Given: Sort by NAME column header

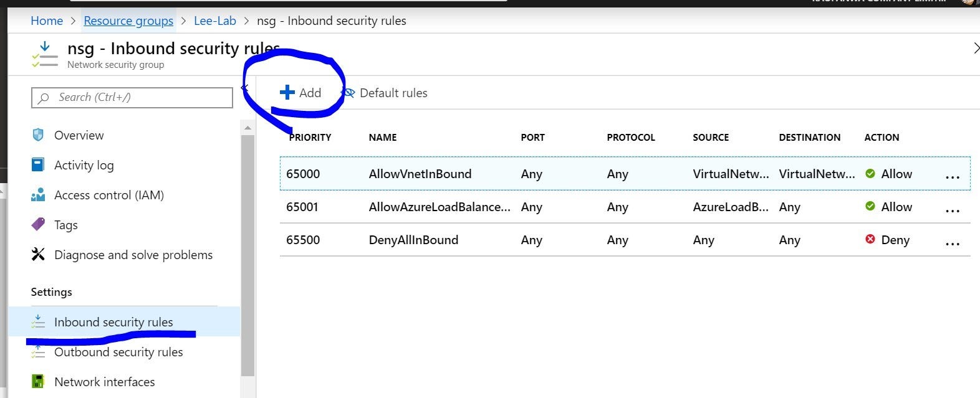Looking at the screenshot, I should (x=383, y=137).
